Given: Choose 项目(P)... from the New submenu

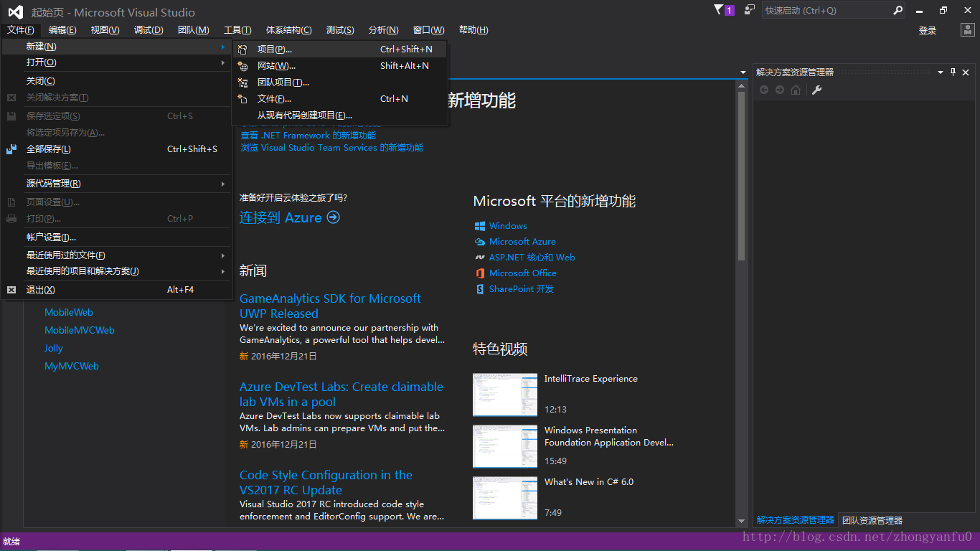Looking at the screenshot, I should point(340,50).
